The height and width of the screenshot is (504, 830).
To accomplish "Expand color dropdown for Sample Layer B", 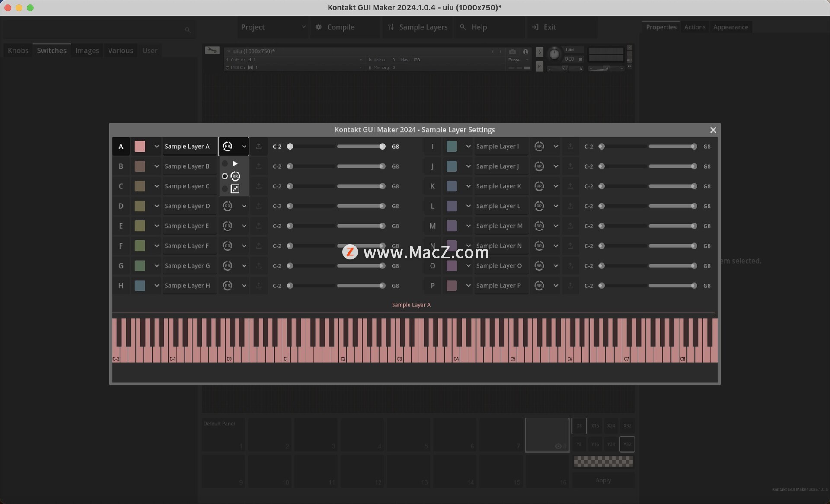I will (156, 166).
